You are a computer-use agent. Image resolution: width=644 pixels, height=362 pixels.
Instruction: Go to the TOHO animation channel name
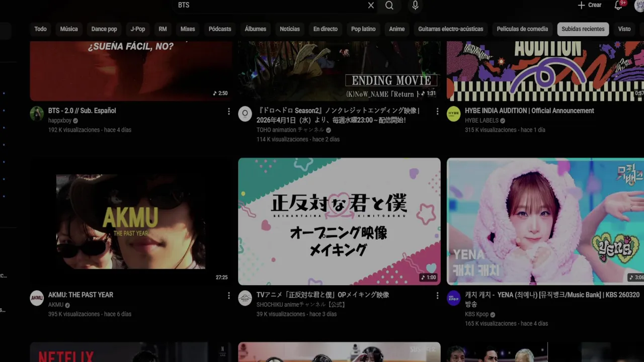[x=290, y=130]
